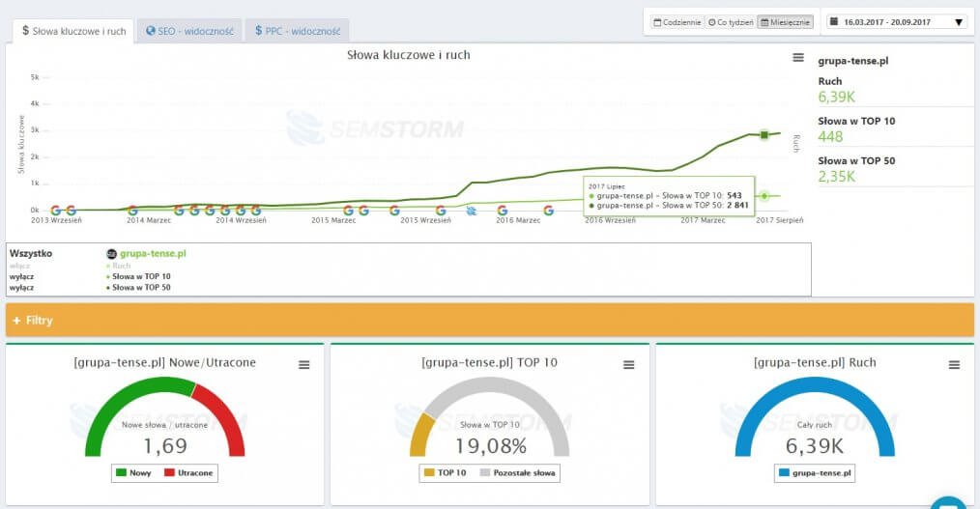Open the date range dropdown 16.03.2017 - 20.09.2017
The image size is (980, 509).
pyautogui.click(x=896, y=22)
